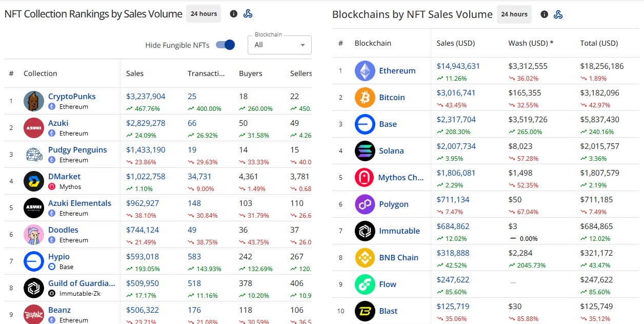Select the Solana blockchain icon

[365, 150]
